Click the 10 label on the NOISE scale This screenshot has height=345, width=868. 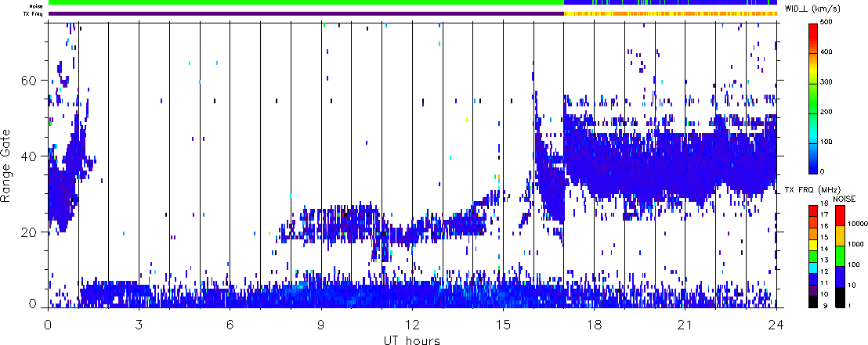pyautogui.click(x=852, y=286)
